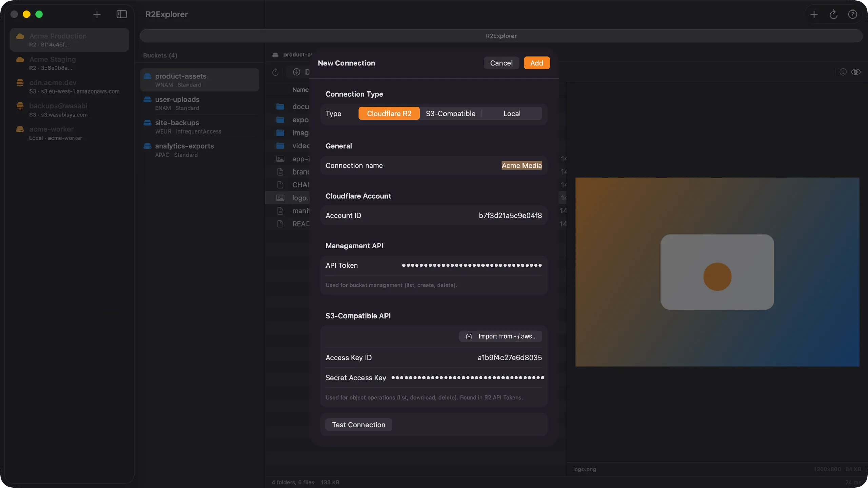Click bucket icon of user-uploads
Viewport: 868px width, 488px height.
pyautogui.click(x=147, y=99)
